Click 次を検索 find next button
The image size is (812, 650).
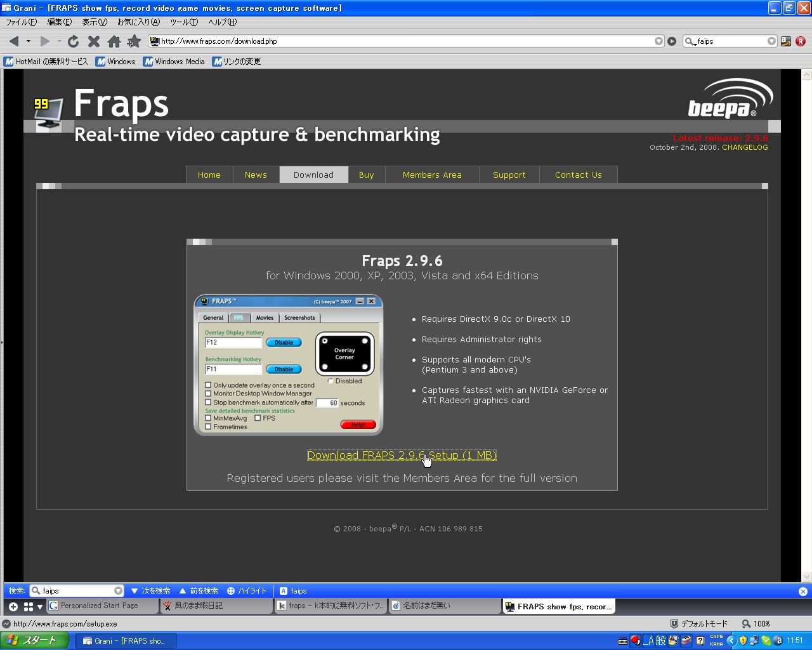click(x=150, y=591)
